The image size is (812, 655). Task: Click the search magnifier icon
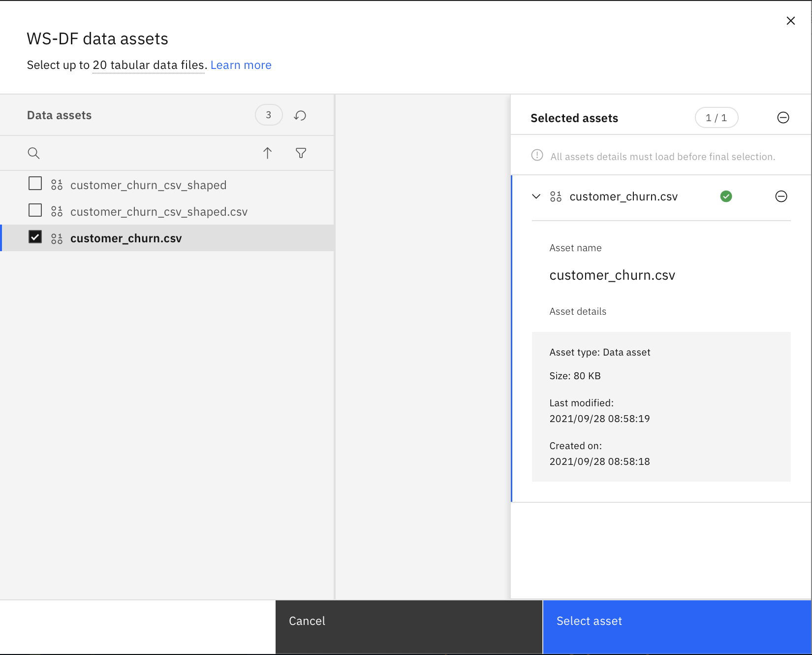[x=33, y=153]
